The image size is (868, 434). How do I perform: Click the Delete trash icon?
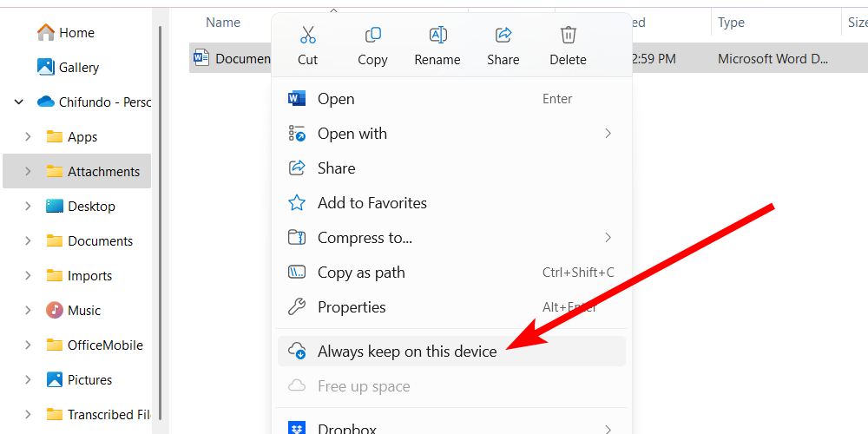(x=568, y=35)
